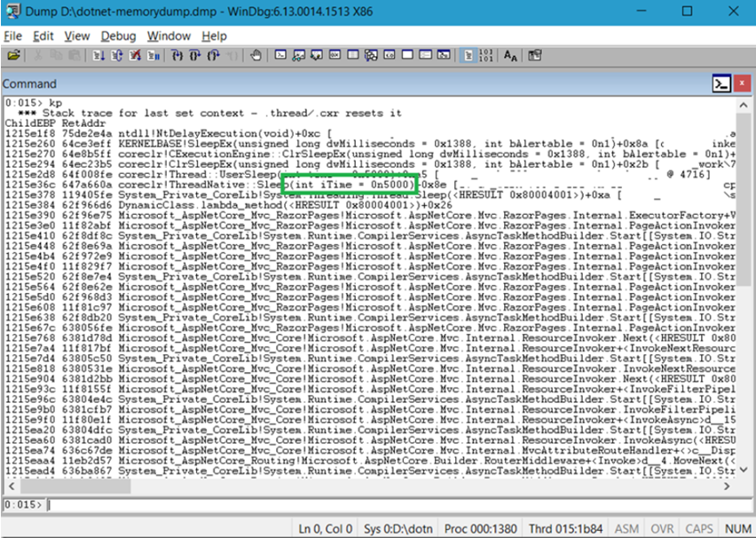Viewport: 756px width, 538px height.
Task: Click the vertical scrollbar up arrow
Action: point(743,105)
